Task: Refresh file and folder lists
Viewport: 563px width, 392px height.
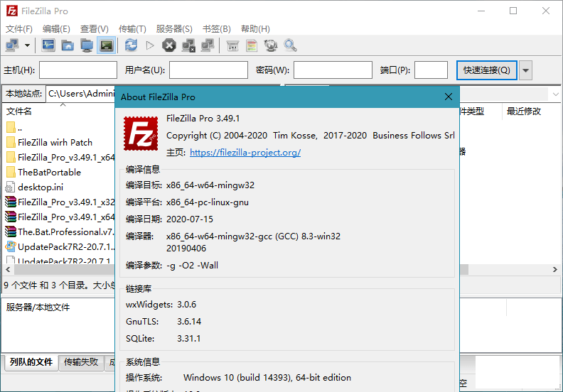Action: (131, 45)
